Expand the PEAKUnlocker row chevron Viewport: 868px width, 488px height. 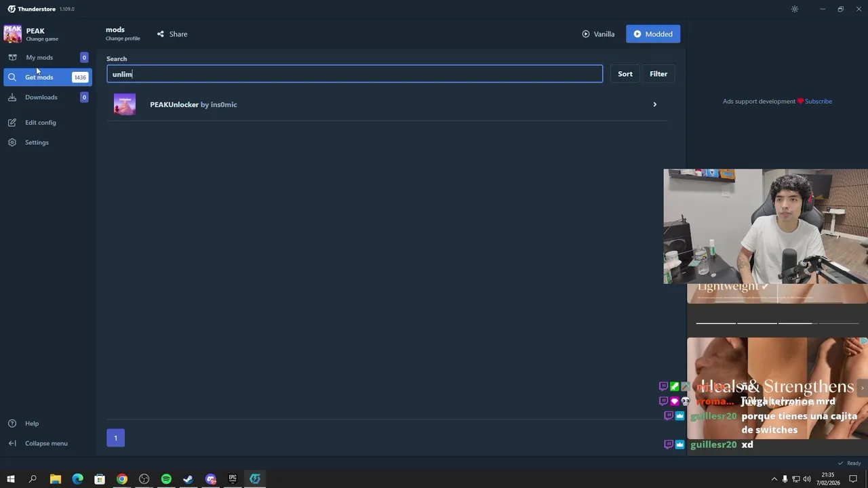(x=654, y=104)
